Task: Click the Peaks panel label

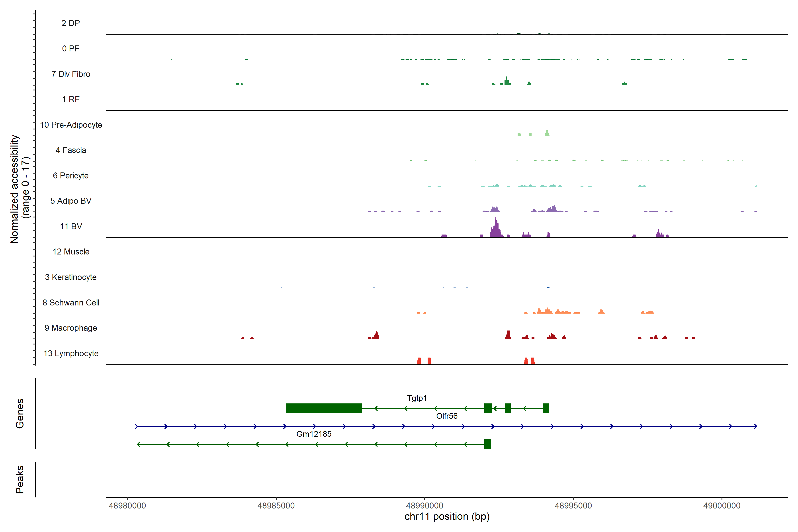Action: pyautogui.click(x=20, y=479)
